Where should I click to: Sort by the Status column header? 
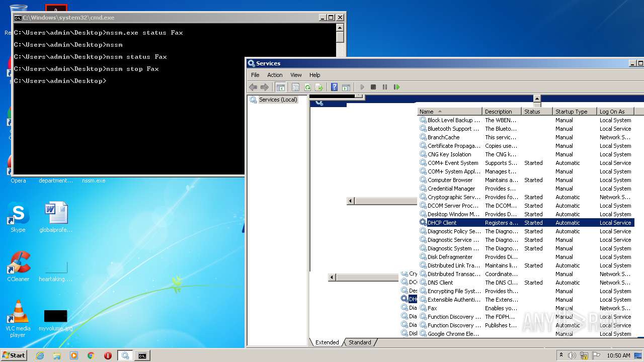[x=537, y=112]
